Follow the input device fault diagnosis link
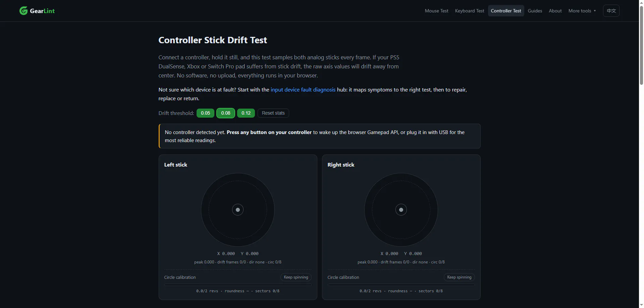Image resolution: width=644 pixels, height=308 pixels. point(303,89)
